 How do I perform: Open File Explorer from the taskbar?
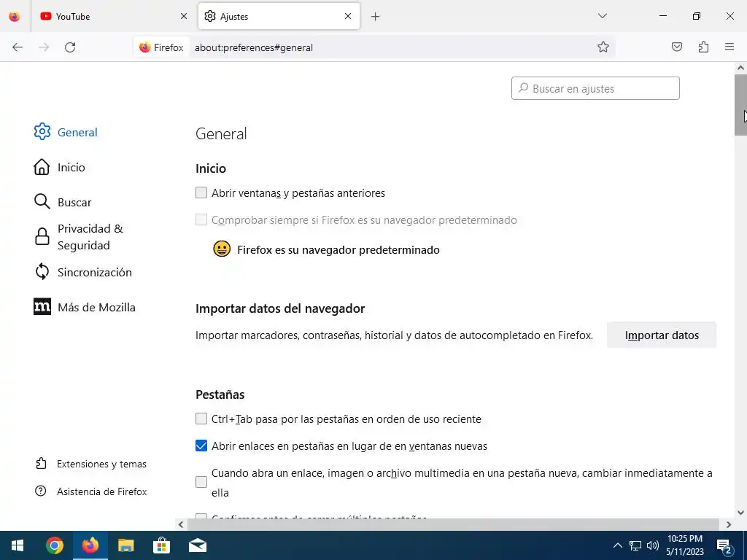tap(125, 545)
